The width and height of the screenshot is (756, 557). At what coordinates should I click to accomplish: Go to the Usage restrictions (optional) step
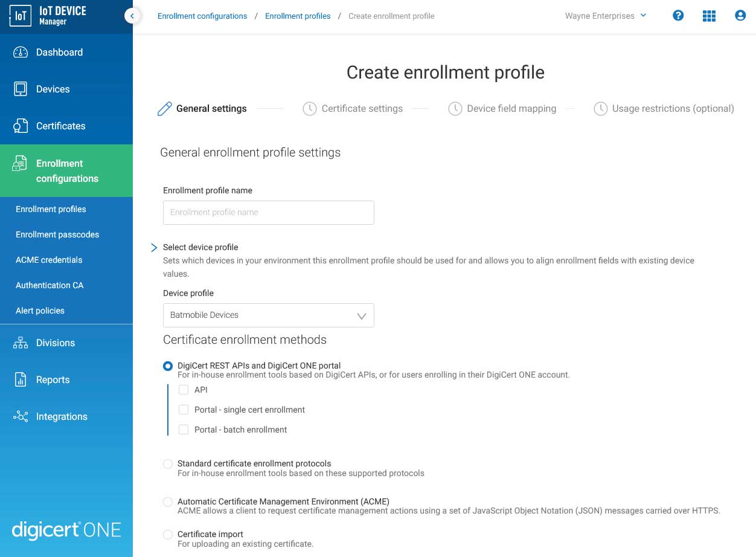click(x=673, y=109)
